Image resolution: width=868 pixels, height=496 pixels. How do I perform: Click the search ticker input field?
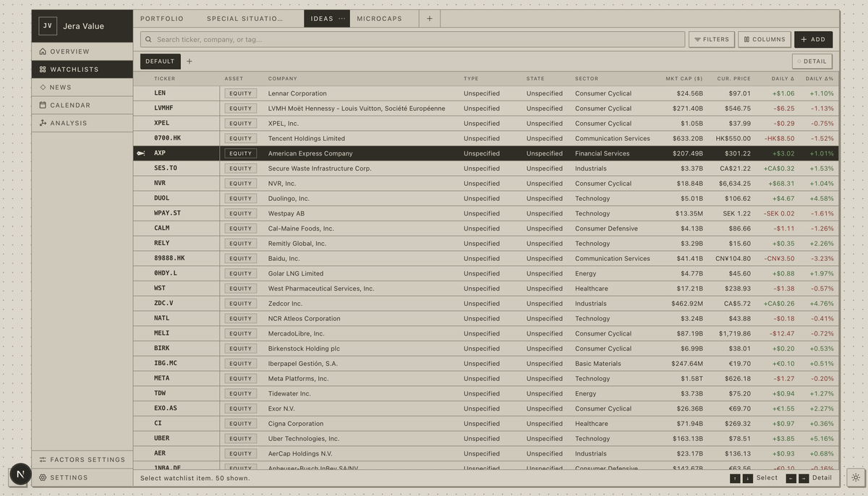tap(412, 40)
